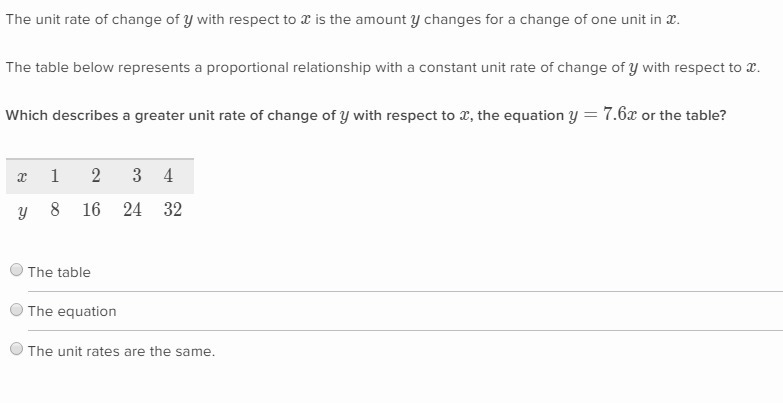Select the radio button for The table
This screenshot has height=403, width=783.
click(x=16, y=270)
